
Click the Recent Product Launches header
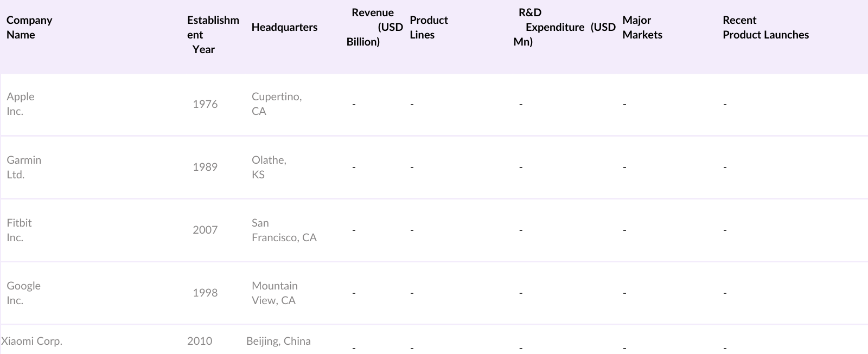[765, 28]
